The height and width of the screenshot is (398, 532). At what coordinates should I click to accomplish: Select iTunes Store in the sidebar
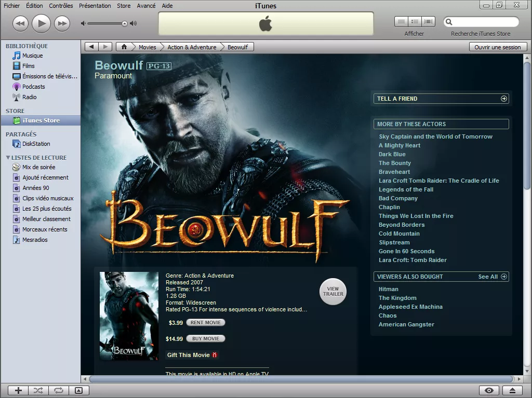[41, 120]
